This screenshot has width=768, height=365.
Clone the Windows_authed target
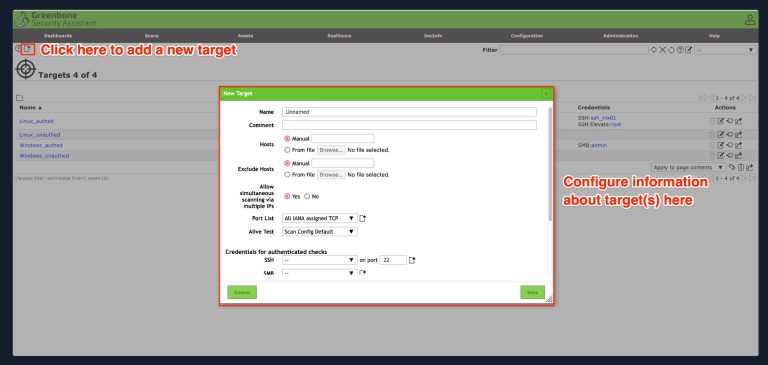click(x=729, y=145)
